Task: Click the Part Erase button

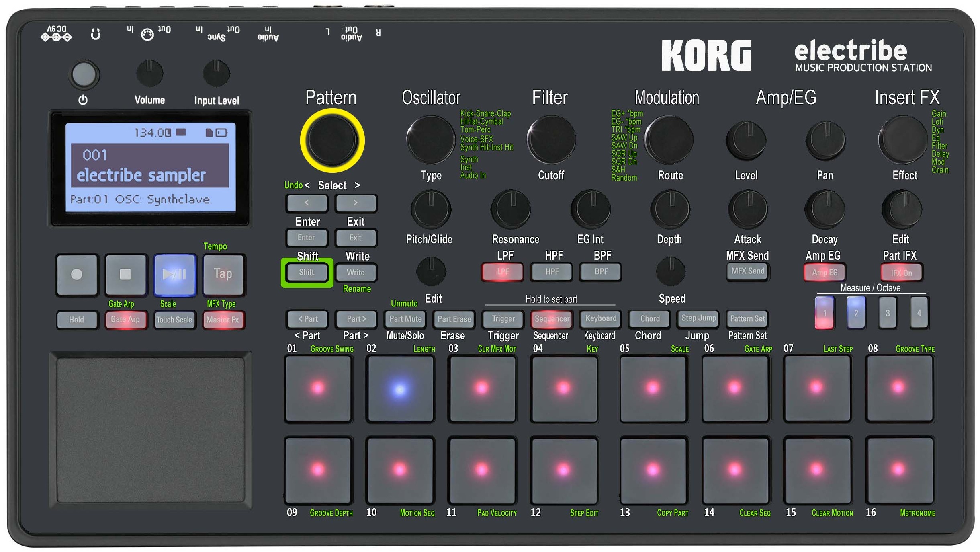Action: [454, 319]
